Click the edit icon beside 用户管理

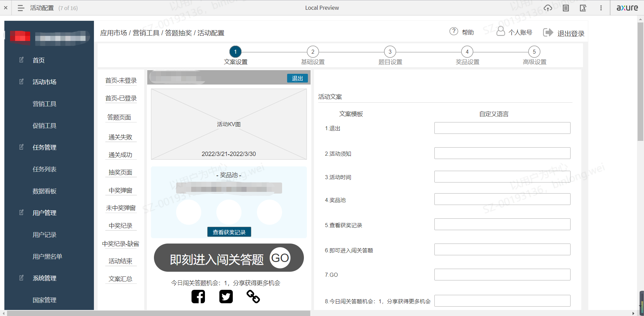point(21,212)
